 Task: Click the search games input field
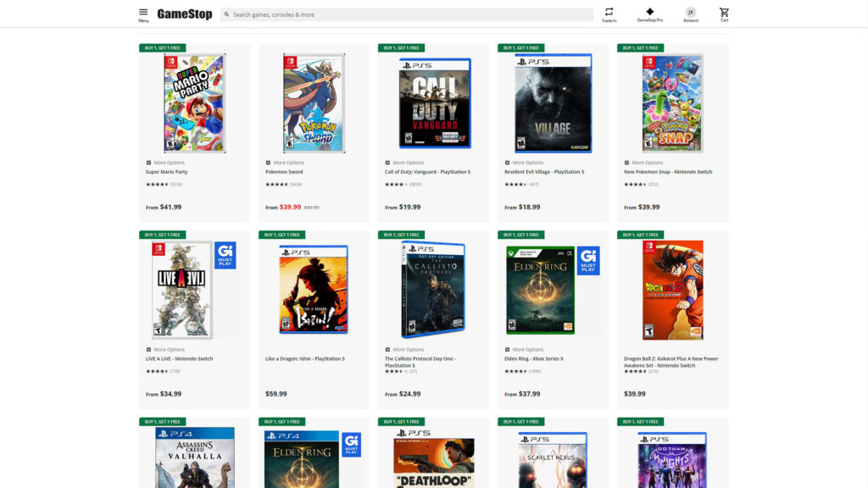pyautogui.click(x=381, y=14)
